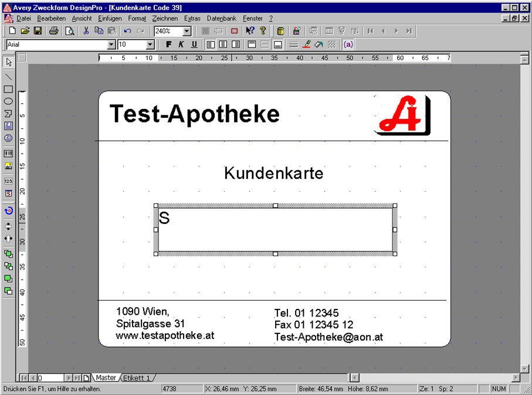Pick the Insert Image tool
The height and width of the screenshot is (395, 532).
coord(8,166)
